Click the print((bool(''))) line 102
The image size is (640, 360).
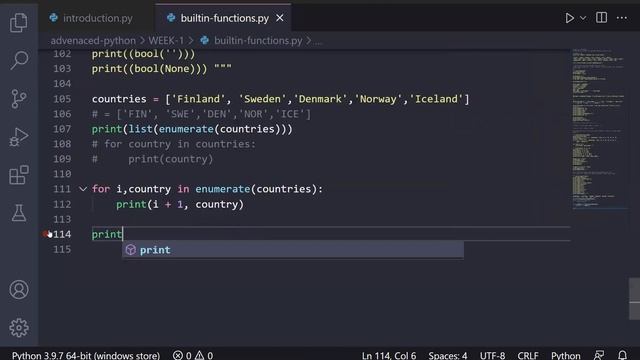click(143, 54)
